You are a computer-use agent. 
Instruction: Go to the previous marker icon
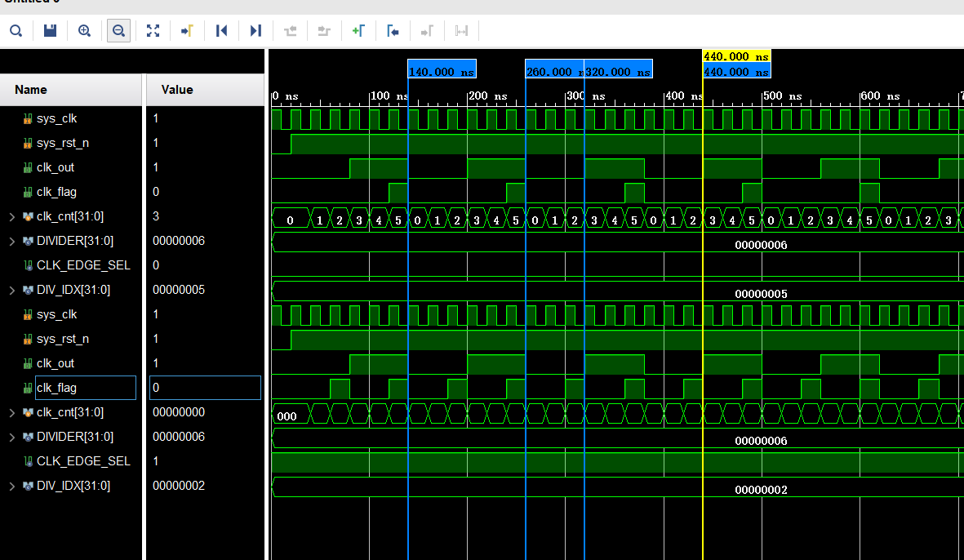click(393, 31)
